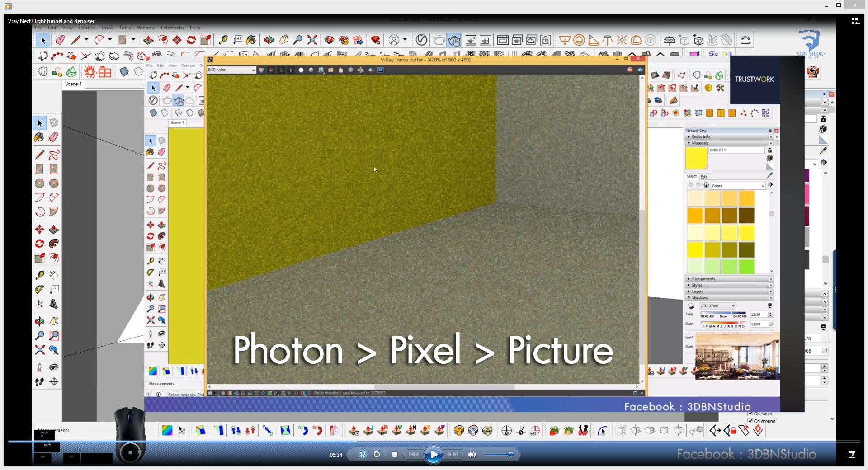This screenshot has height=470, width=868.
Task: Click the bright yellow Color E04 preview swatch
Action: pos(696,158)
